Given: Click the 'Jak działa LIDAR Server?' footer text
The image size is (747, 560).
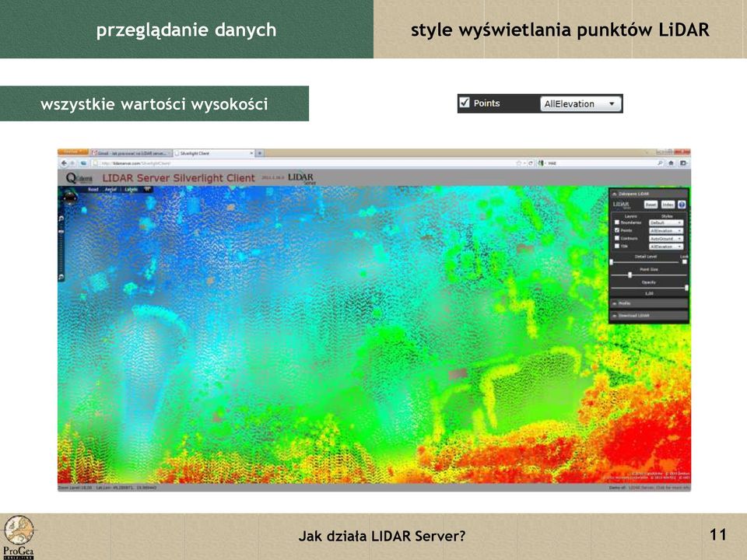Looking at the screenshot, I should (381, 536).
